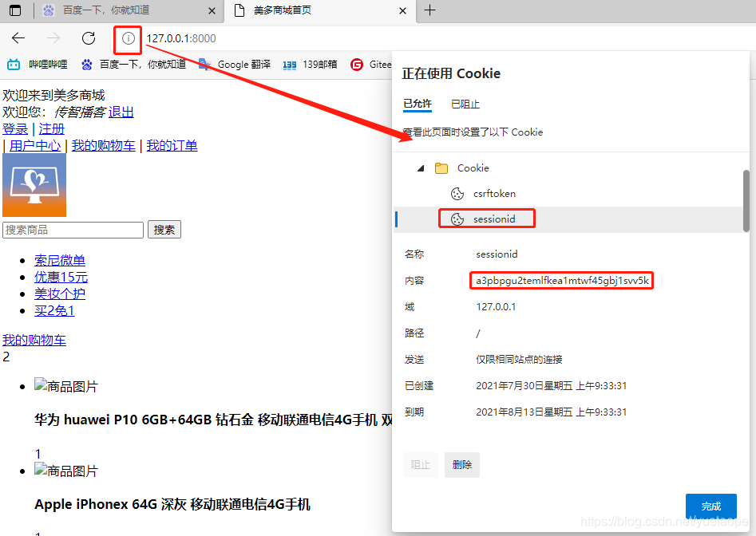Click the Apple iPhonex 64G product title

[172, 505]
